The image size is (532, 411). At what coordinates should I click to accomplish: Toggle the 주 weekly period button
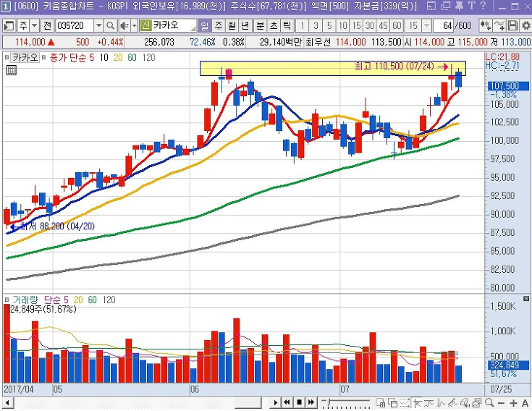218,25
